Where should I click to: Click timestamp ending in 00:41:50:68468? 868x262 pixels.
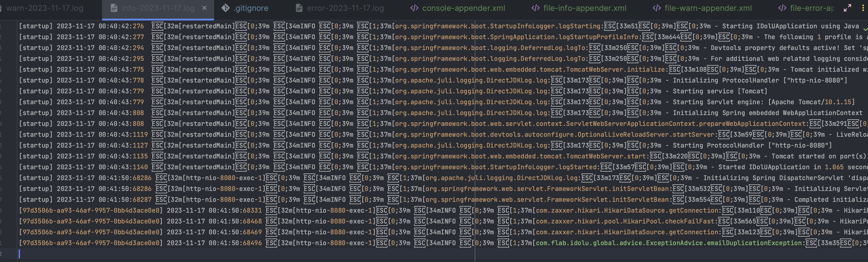click(214, 221)
